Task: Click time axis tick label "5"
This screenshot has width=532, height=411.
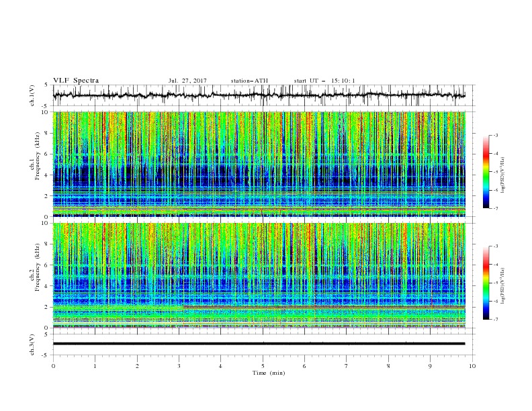Action: [263, 366]
